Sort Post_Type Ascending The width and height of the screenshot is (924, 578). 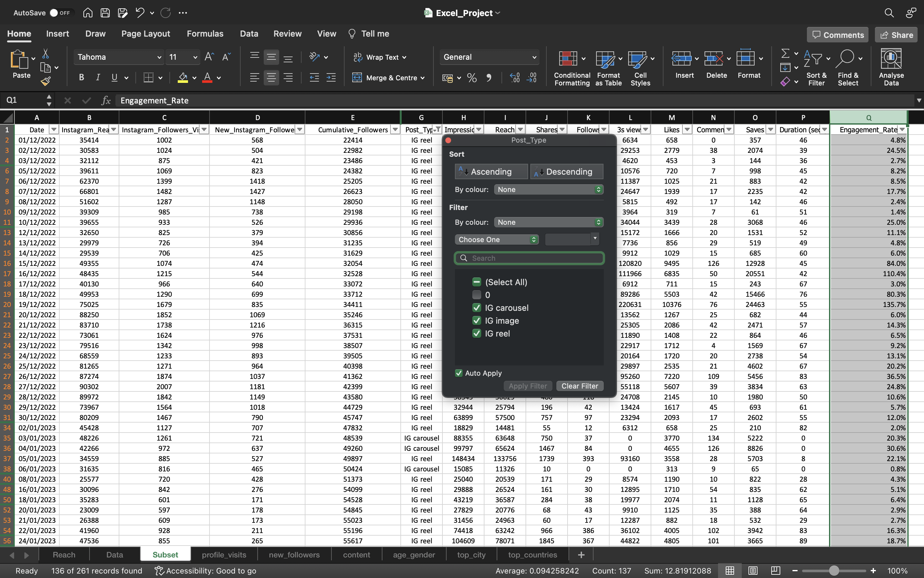[491, 172]
